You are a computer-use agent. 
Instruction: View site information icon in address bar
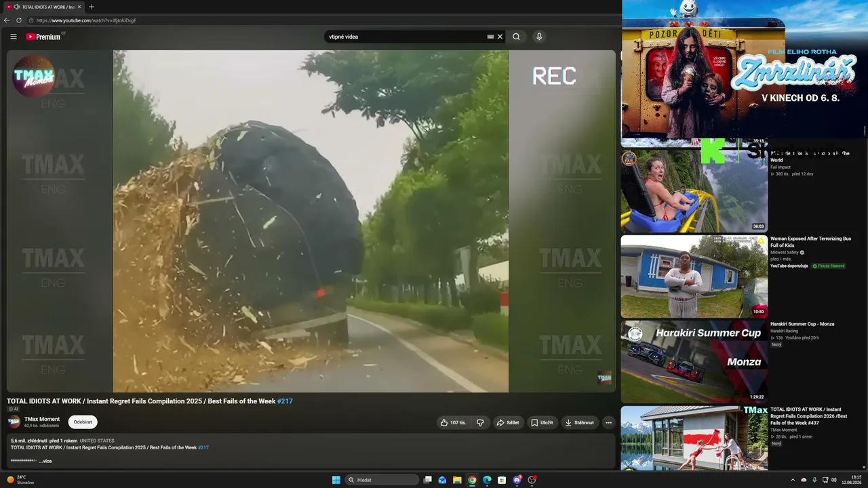31,20
